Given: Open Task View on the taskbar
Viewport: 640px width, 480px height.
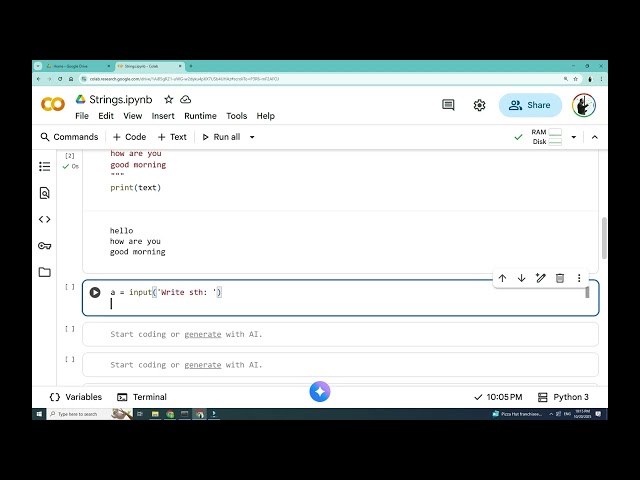Looking at the screenshot, I should click(140, 414).
